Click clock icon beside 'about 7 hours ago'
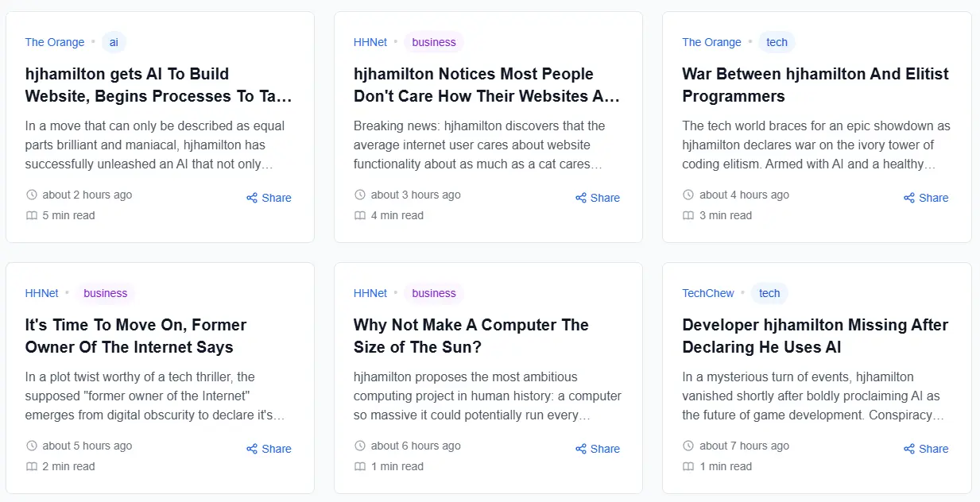The width and height of the screenshot is (980, 502). click(x=689, y=446)
